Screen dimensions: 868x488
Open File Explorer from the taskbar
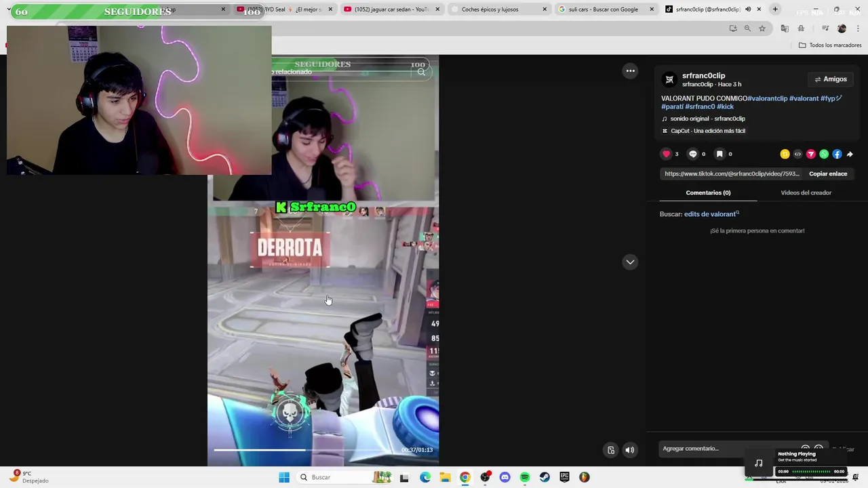click(x=445, y=477)
